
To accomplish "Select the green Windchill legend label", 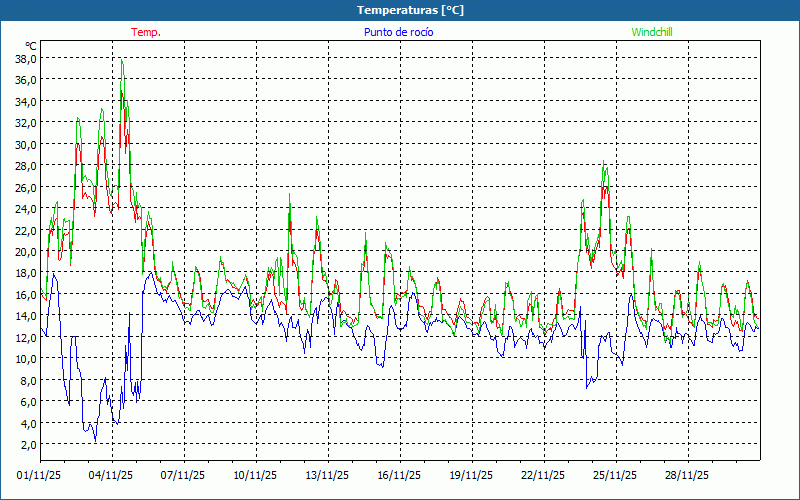I will click(652, 32).
